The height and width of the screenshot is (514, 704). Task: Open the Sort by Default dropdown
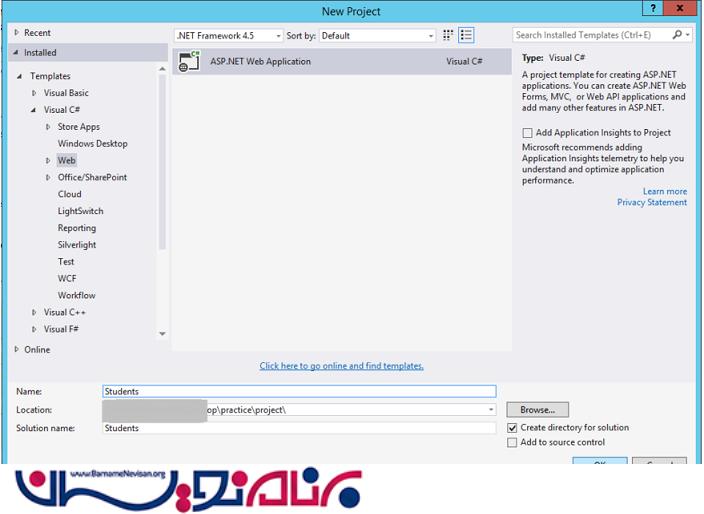pos(377,35)
